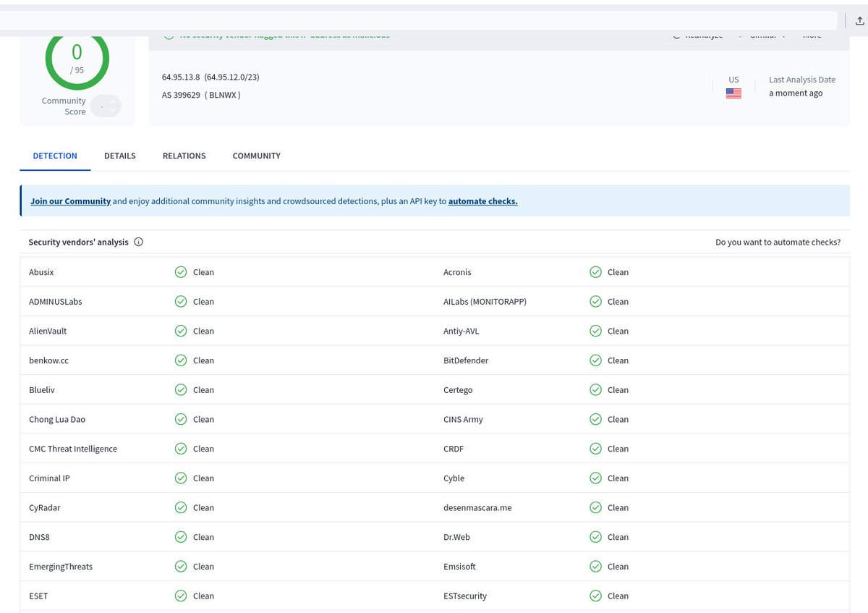Viewport: 868px width, 613px height.
Task: Select the check icon beside ADMINUSLabs result
Action: point(181,302)
